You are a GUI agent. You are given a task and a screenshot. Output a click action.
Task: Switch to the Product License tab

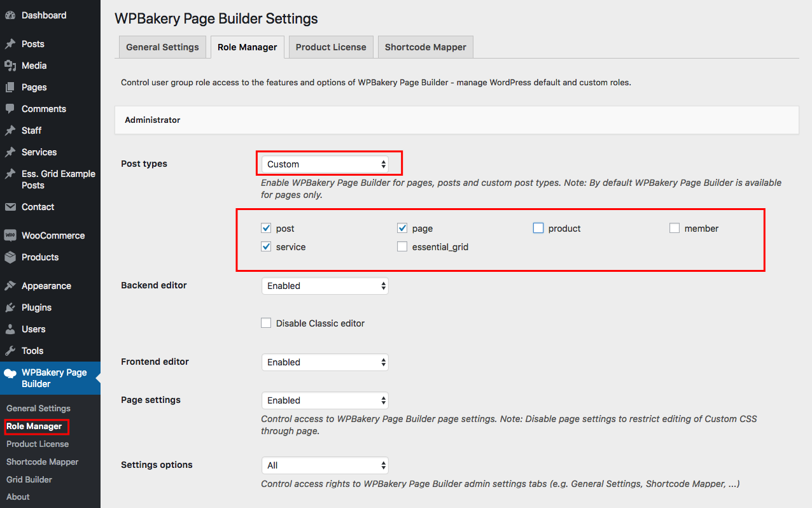(x=331, y=47)
